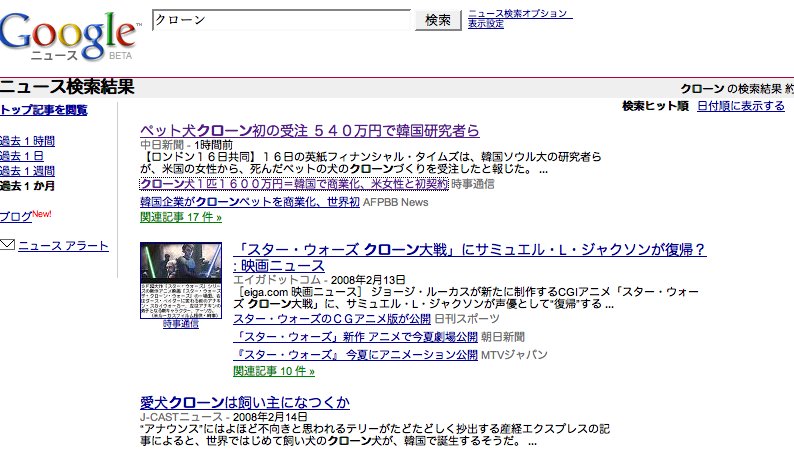Open 表示設定 link
The height and width of the screenshot is (460, 794).
486,24
